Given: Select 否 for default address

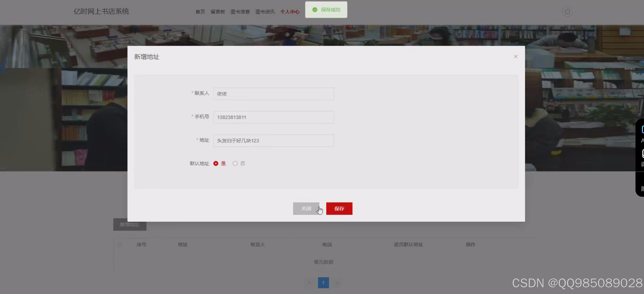Looking at the screenshot, I should pos(235,164).
